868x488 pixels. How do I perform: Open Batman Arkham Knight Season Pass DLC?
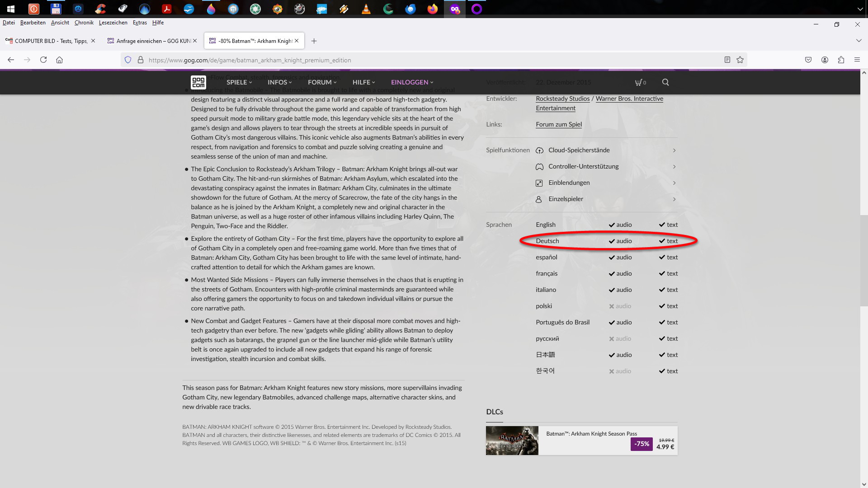pyautogui.click(x=591, y=434)
